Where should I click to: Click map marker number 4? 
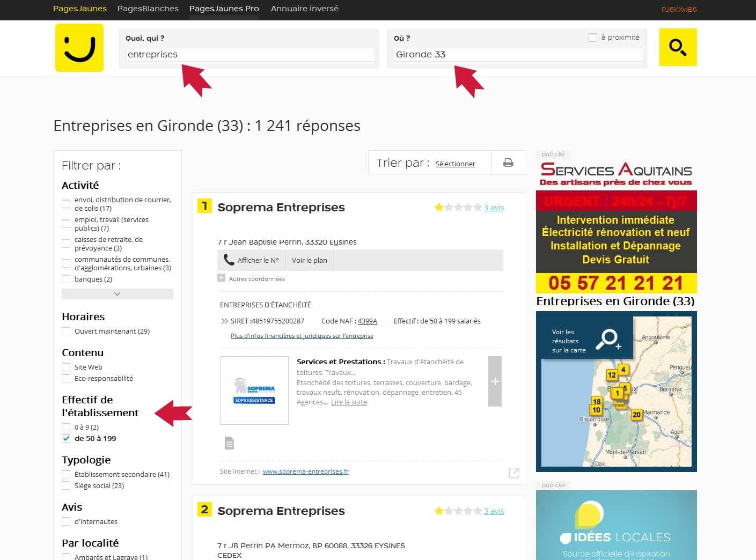point(623,370)
